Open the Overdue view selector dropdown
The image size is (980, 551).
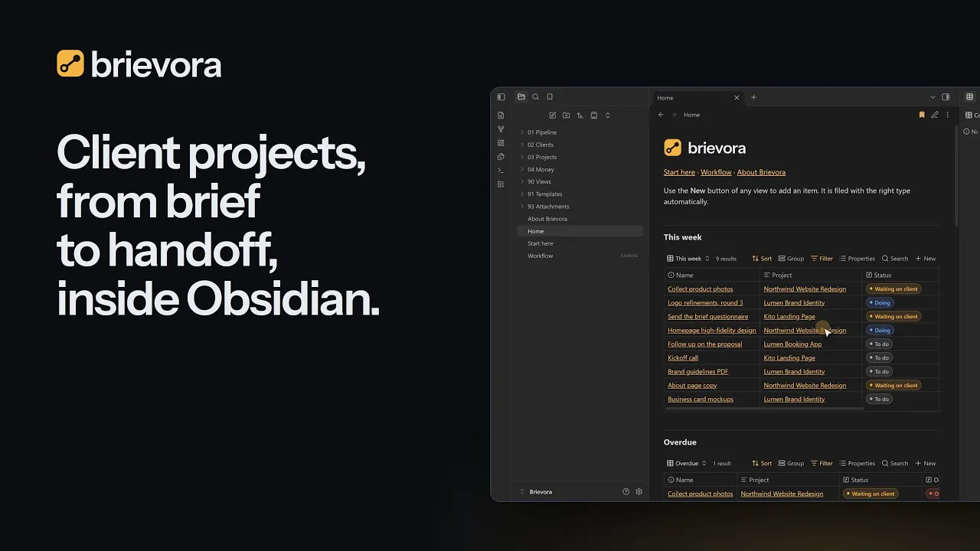(x=687, y=464)
